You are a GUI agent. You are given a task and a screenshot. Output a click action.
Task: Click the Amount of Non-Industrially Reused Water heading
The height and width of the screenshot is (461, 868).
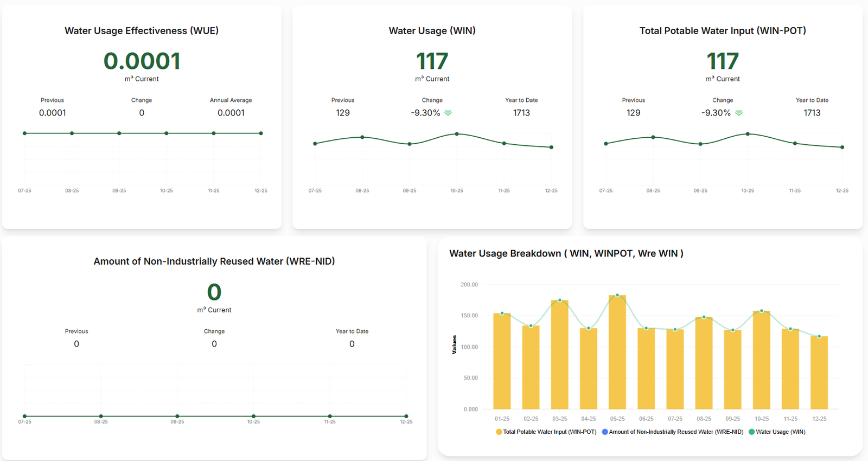[214, 261]
